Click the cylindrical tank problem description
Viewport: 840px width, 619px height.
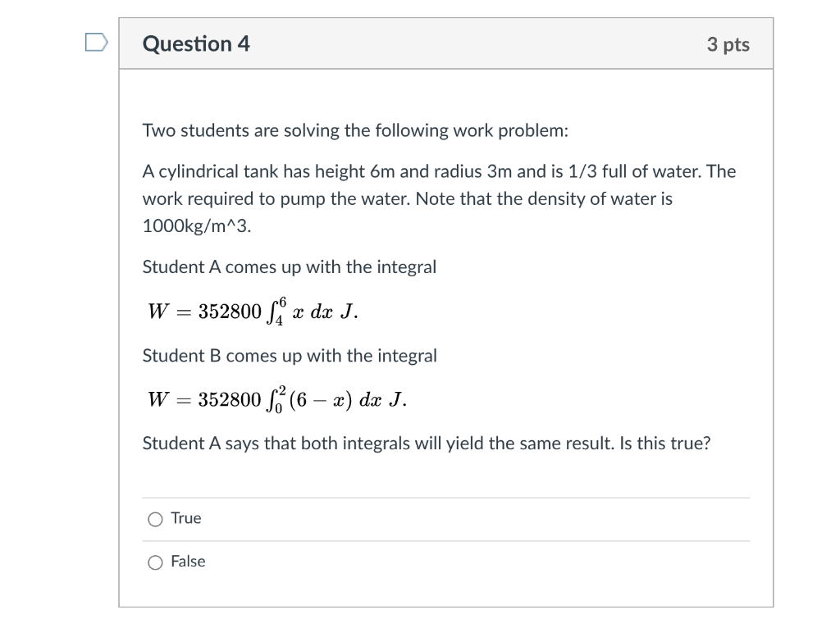[440, 198]
